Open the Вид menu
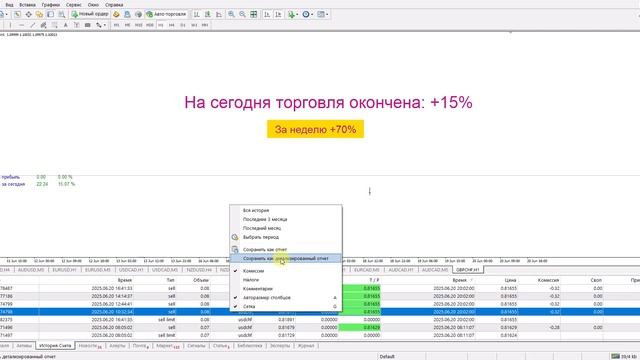Screen dimensions: 640x360 tap(9, 5)
